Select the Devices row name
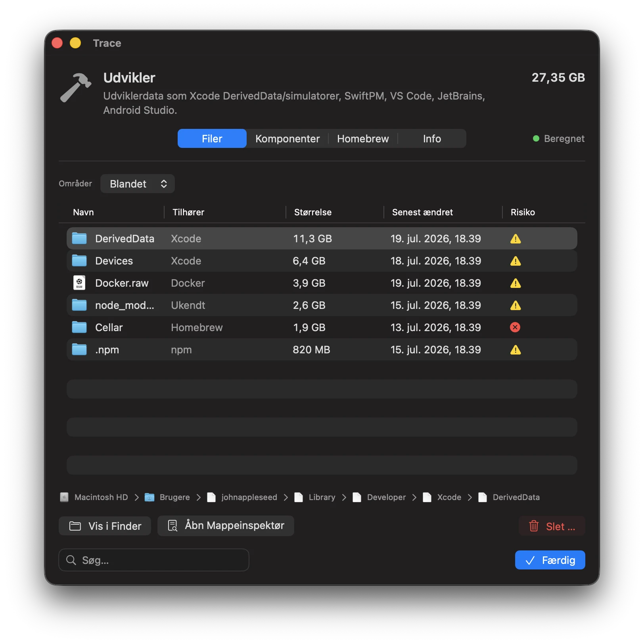The image size is (644, 644). [114, 261]
